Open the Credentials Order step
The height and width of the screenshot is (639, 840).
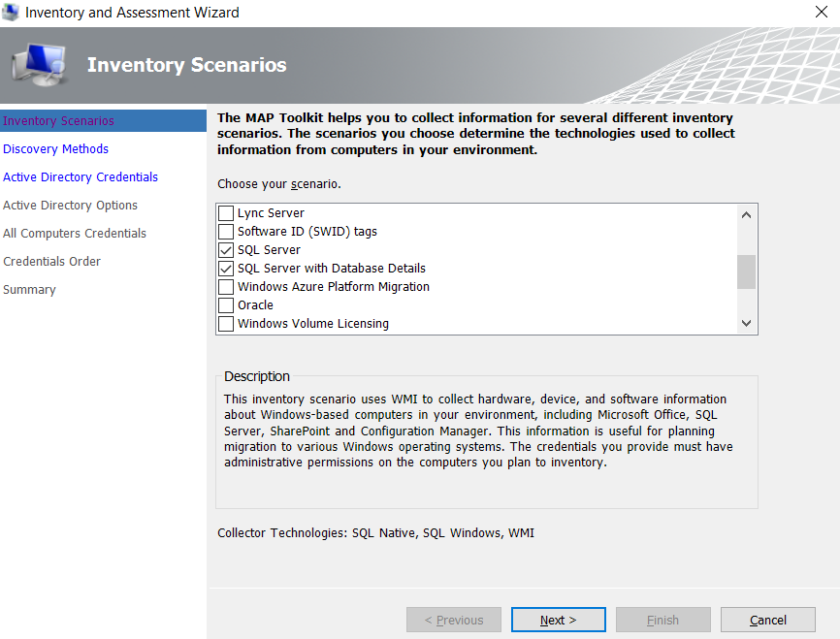pos(51,261)
